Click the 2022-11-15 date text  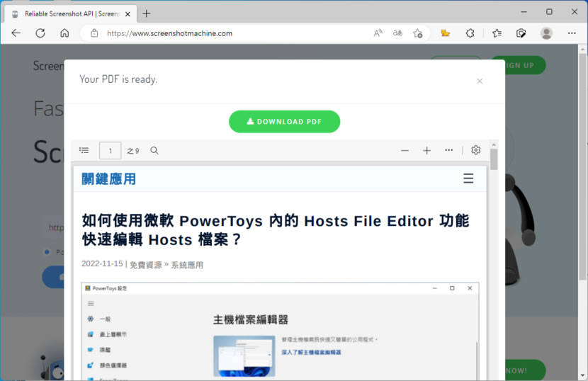click(103, 263)
